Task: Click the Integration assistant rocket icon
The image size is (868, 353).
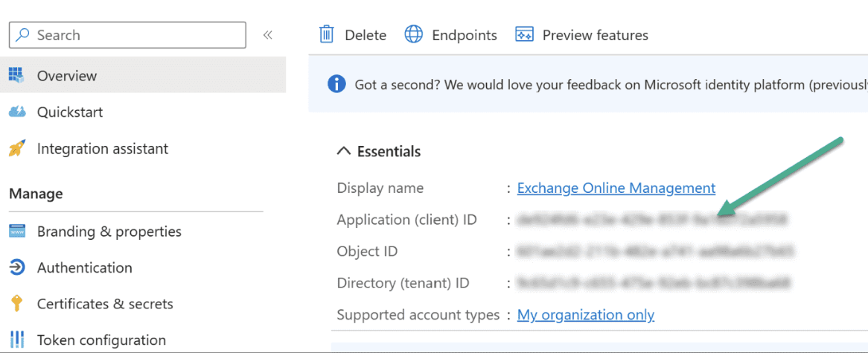Action: tap(16, 149)
